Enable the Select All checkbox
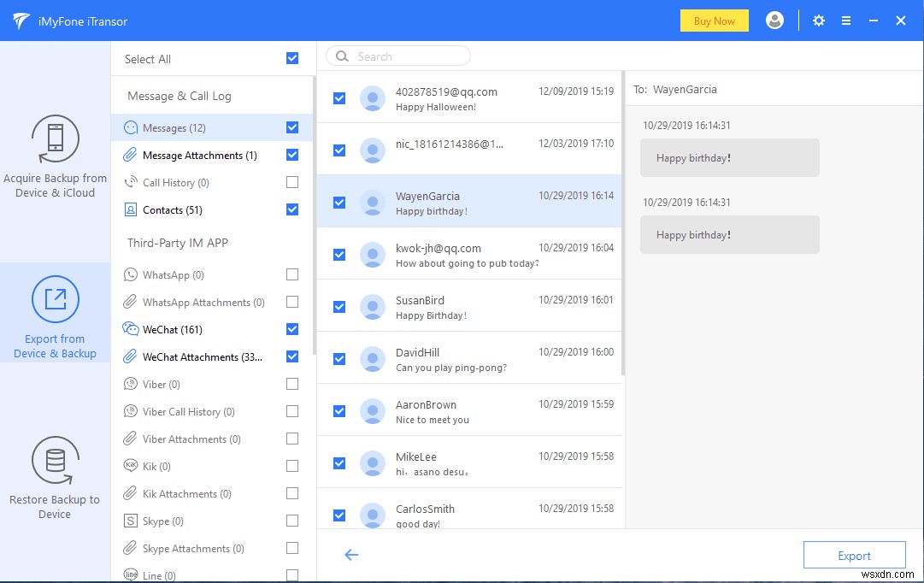 [291, 58]
